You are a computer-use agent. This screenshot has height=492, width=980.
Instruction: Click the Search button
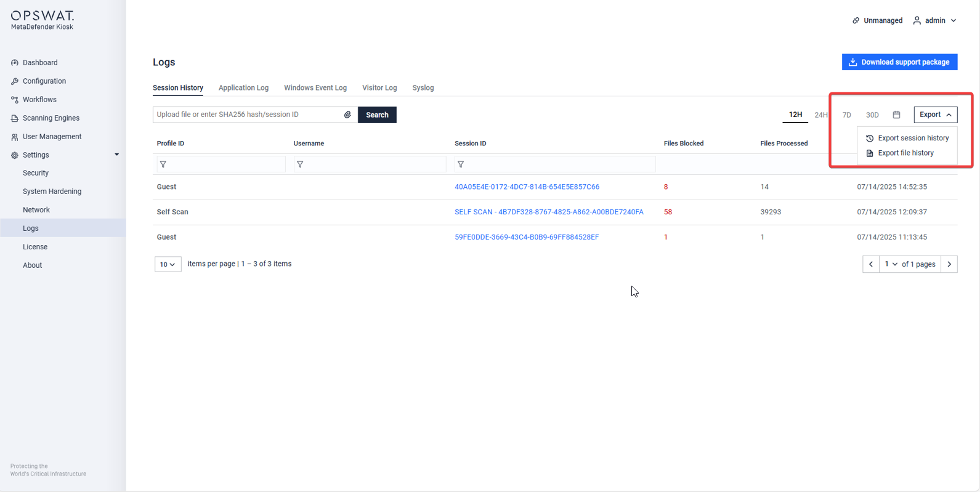coord(377,115)
